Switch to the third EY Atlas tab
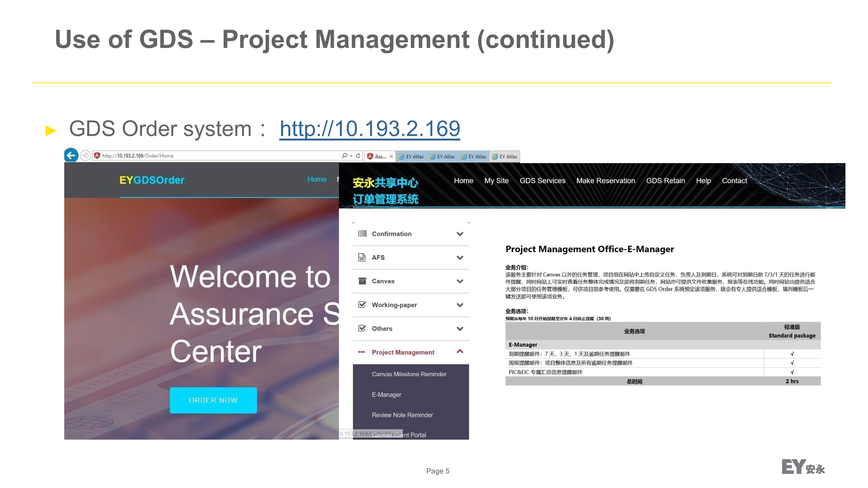868x488 pixels. (473, 157)
